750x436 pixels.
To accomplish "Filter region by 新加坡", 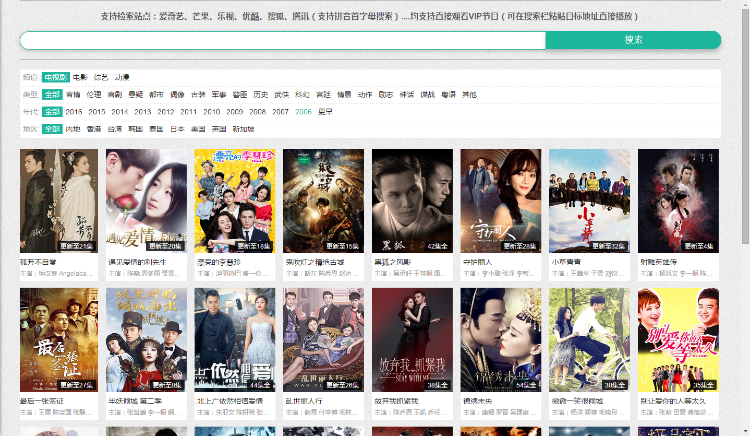I will click(x=243, y=129).
